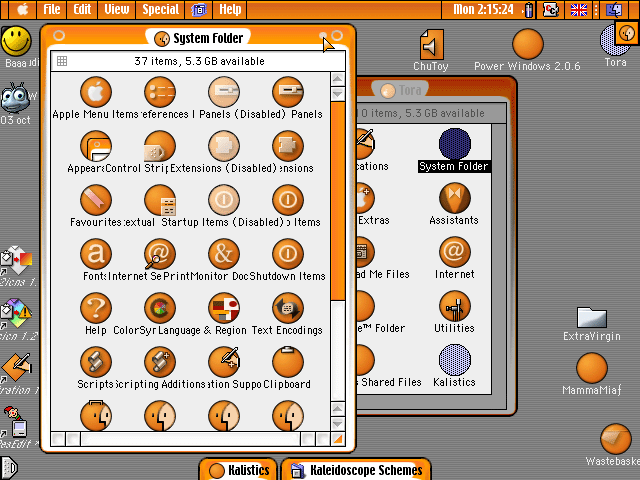
Task: Select the smiley face desktop icon
Action: [16, 41]
